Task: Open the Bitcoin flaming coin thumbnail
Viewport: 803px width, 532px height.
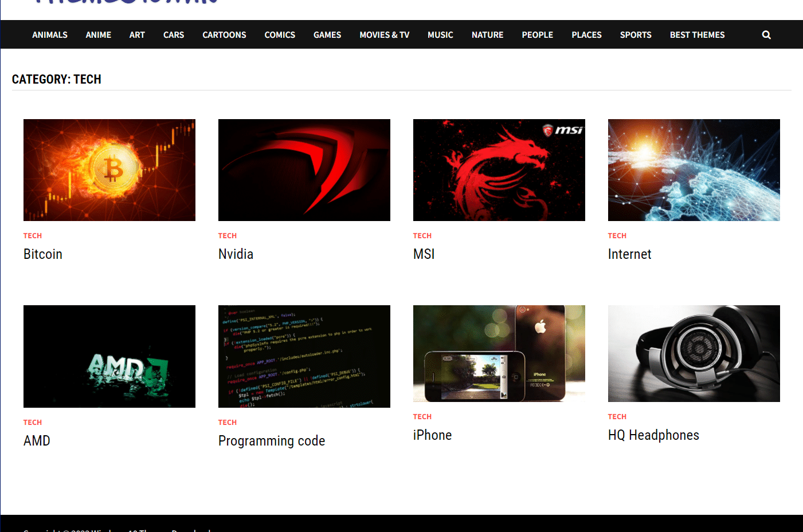Action: pyautogui.click(x=109, y=170)
